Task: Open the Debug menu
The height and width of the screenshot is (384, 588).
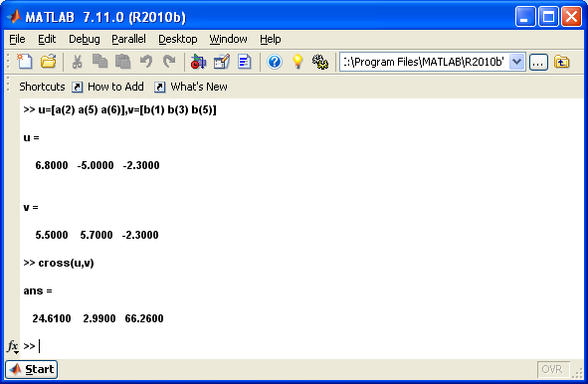Action: pos(85,39)
